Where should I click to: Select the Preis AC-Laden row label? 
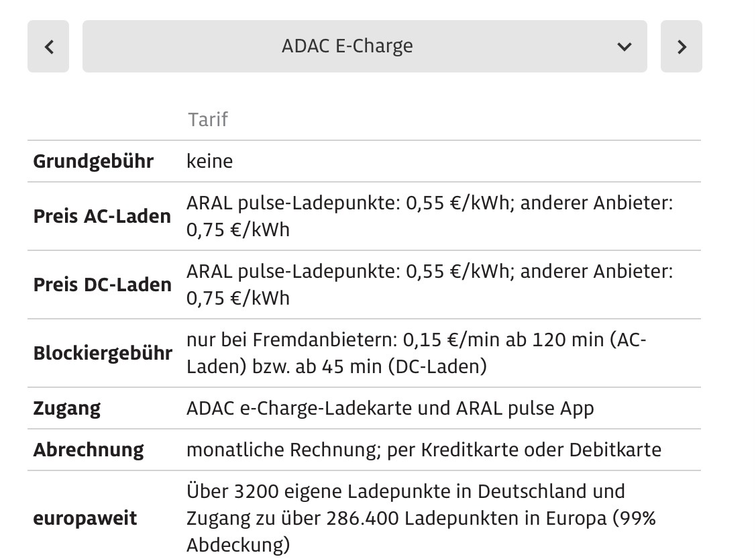pyautogui.click(x=102, y=216)
